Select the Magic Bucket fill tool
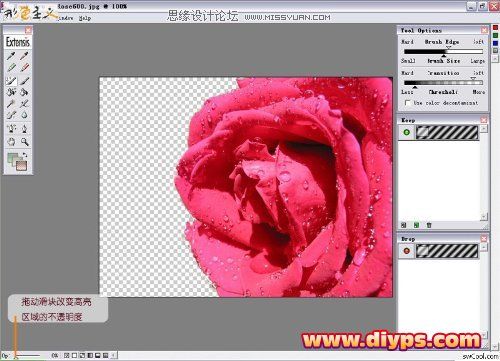Screen dimensions: 500x361 pyautogui.click(x=11, y=92)
